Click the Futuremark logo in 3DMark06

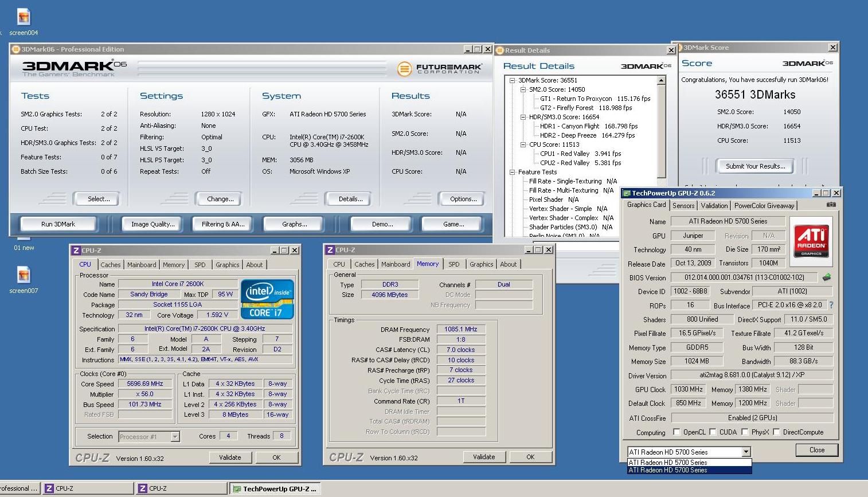439,69
